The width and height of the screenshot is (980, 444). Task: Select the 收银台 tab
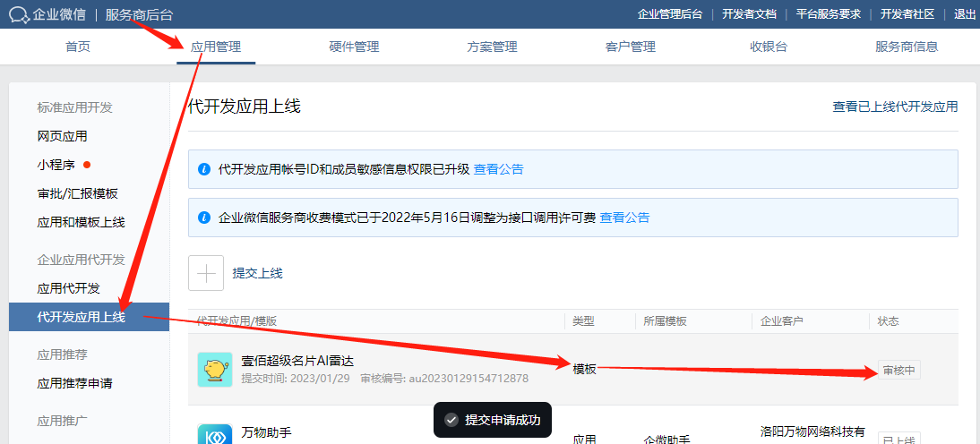click(x=768, y=47)
